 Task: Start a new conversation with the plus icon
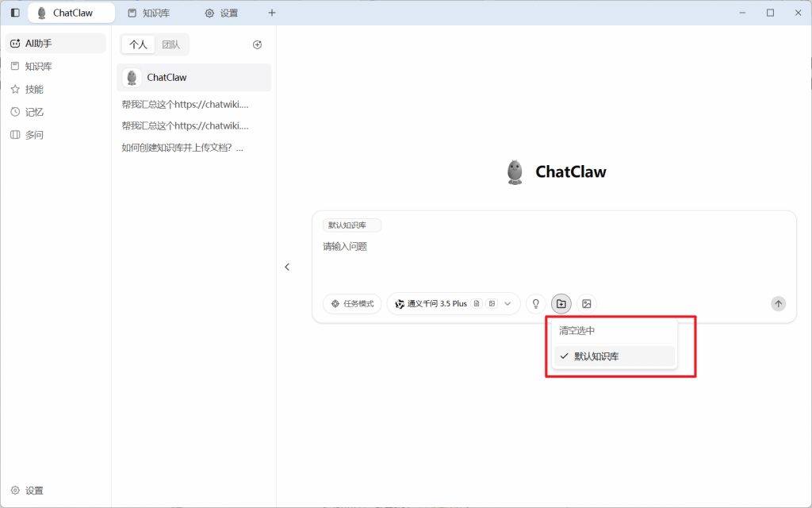click(272, 13)
